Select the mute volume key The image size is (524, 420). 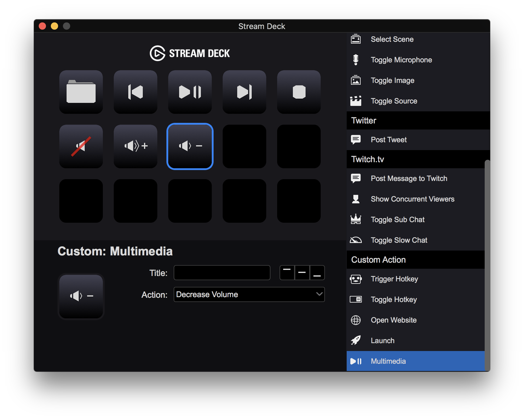click(x=81, y=146)
